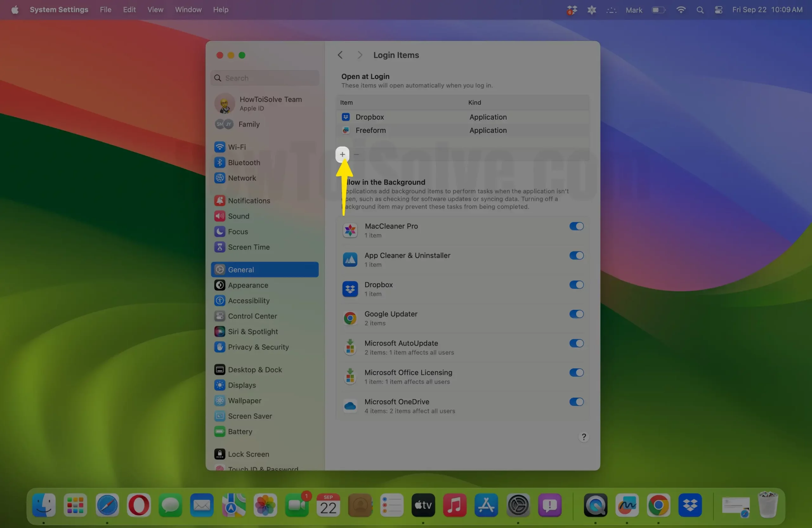This screenshot has width=812, height=528.
Task: Open Control Center settings
Action: point(265,316)
